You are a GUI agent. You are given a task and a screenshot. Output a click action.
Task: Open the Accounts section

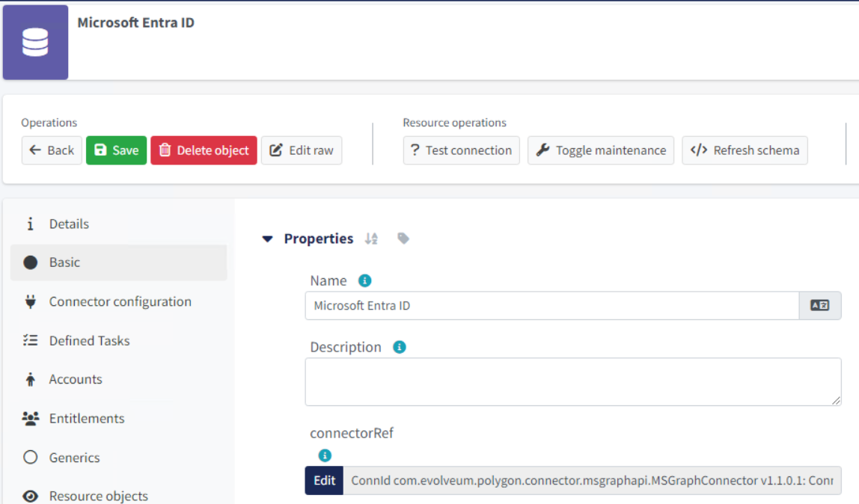pos(118,379)
